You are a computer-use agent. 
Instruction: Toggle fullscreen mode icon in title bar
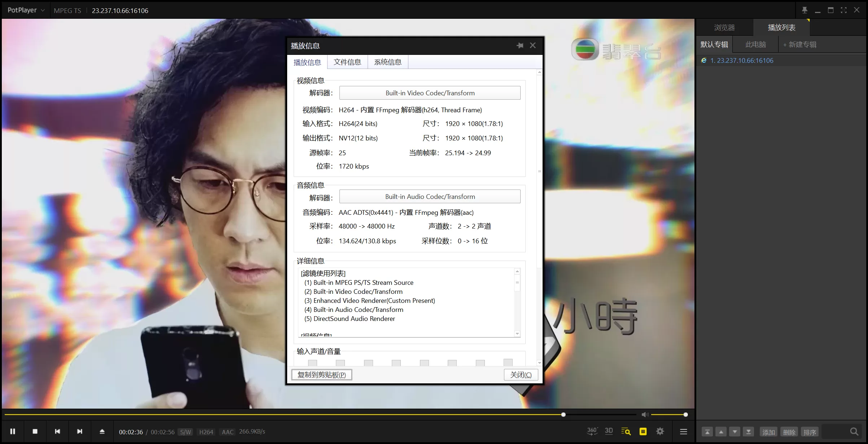coord(843,10)
